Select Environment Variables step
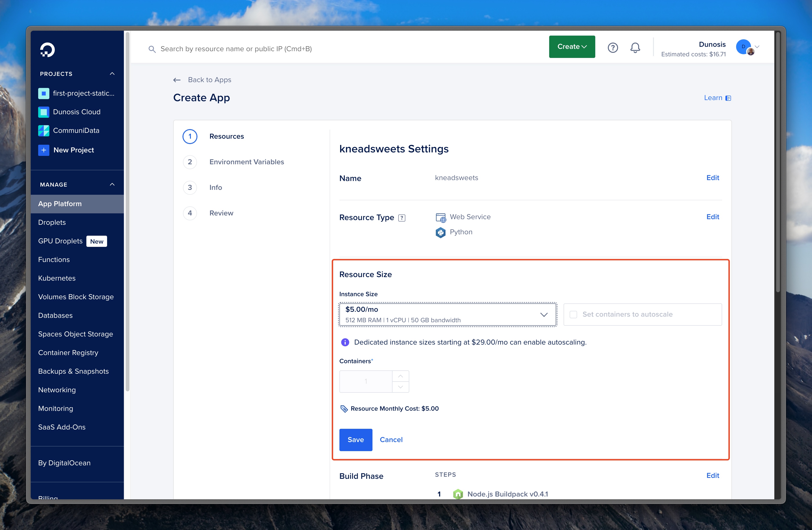 pyautogui.click(x=246, y=162)
